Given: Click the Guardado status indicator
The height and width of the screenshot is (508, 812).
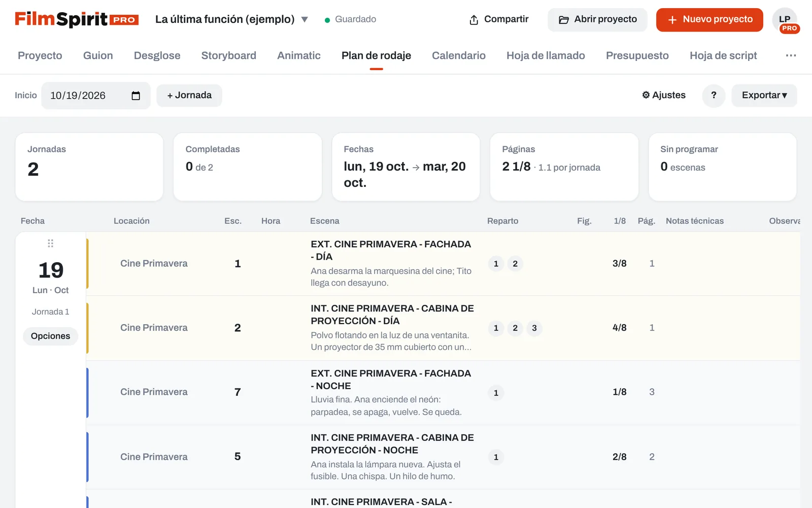Looking at the screenshot, I should coord(350,19).
